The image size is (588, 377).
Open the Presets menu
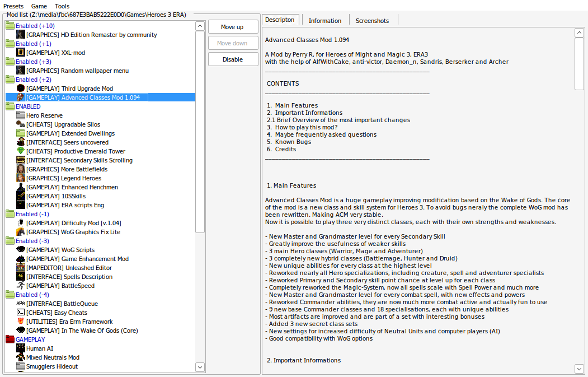[13, 6]
